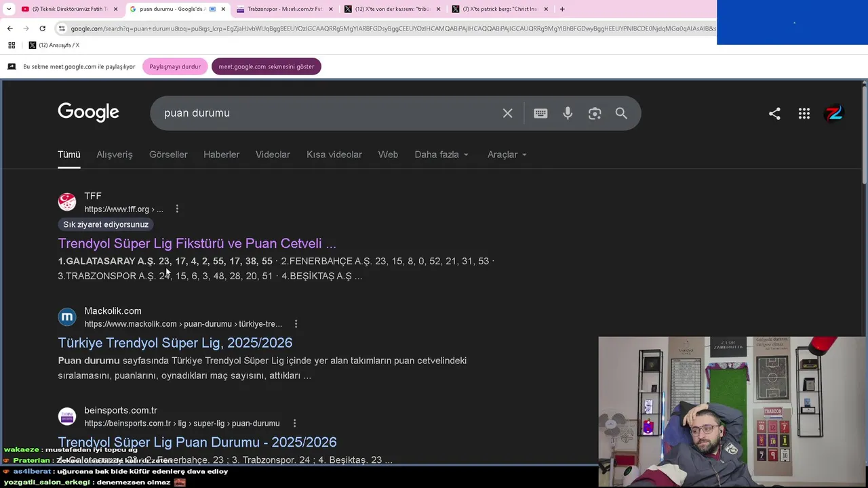
Task: Open more options for beinsports result
Action: point(294,423)
